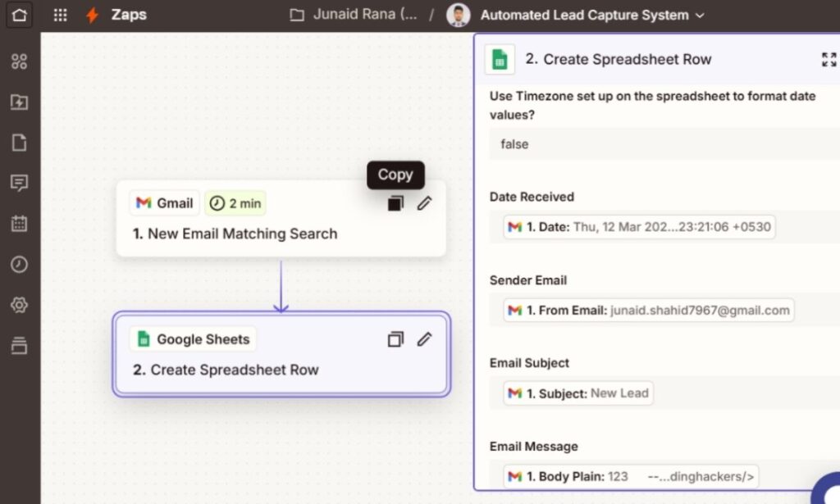Open the versions stack sidebar icon

(20, 346)
